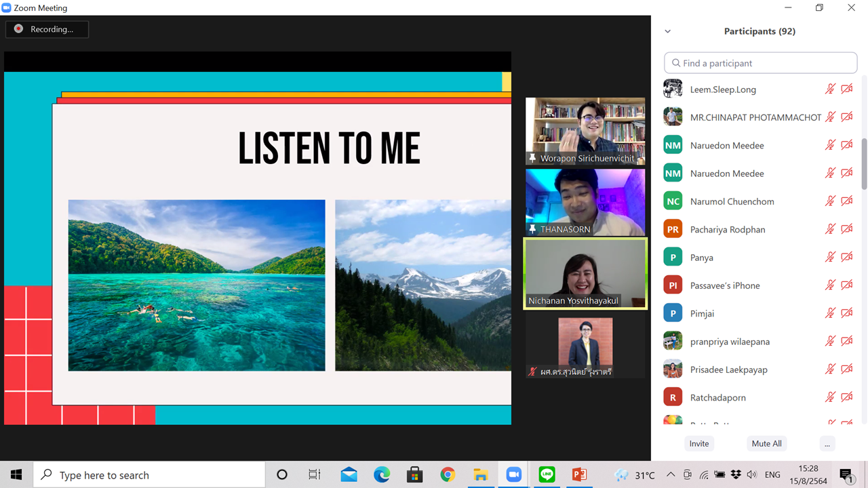Toggle microphone for Panya
Screen dimensions: 868x488
[830, 257]
